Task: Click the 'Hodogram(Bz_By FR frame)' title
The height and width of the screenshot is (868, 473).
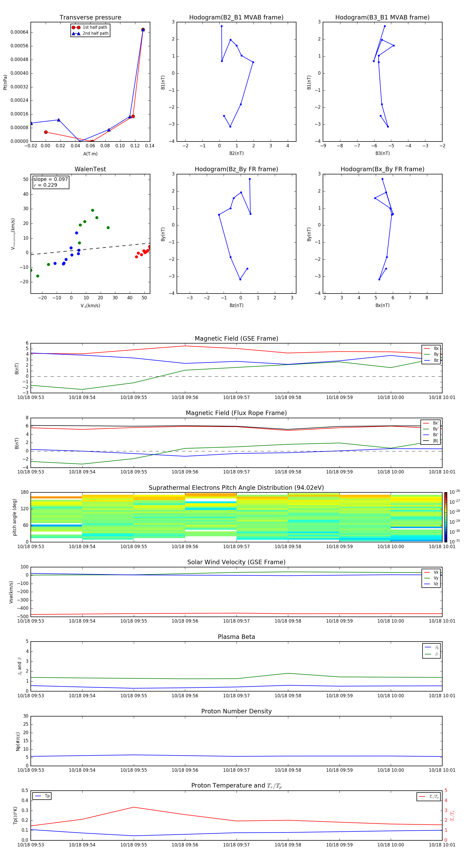Action: click(x=236, y=169)
